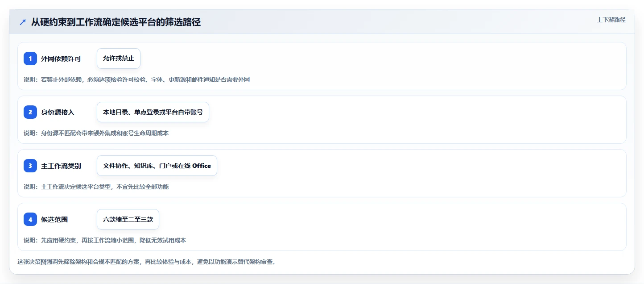Click the panel title 从硬约束到工作流确定候选平台的筛选路径
The width and height of the screenshot is (644, 284).
116,22
